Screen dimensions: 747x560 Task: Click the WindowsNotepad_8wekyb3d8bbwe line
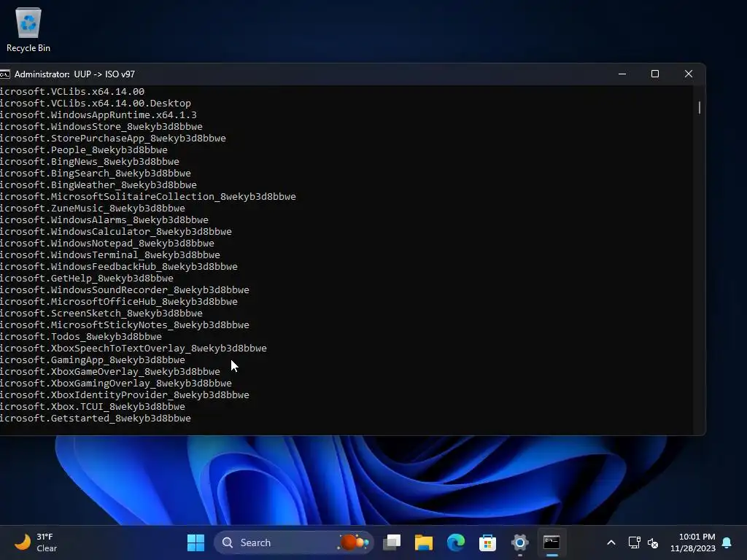point(107,244)
